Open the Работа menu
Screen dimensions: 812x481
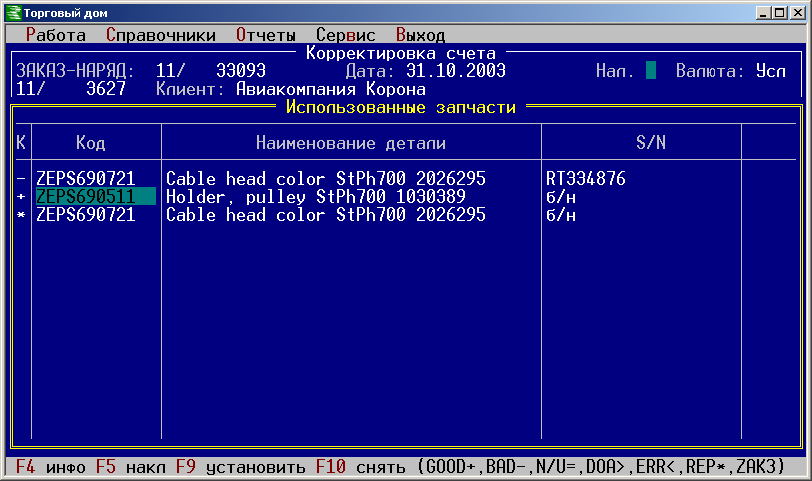pyautogui.click(x=56, y=35)
